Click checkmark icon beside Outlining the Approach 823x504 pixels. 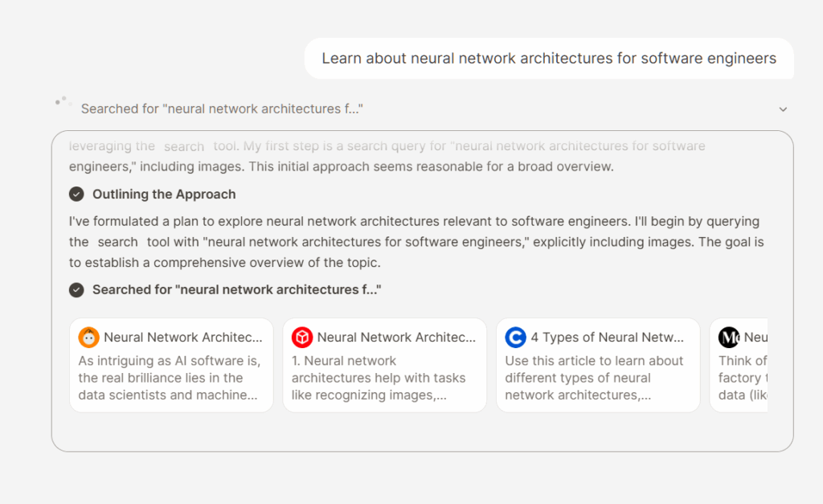pyautogui.click(x=76, y=195)
